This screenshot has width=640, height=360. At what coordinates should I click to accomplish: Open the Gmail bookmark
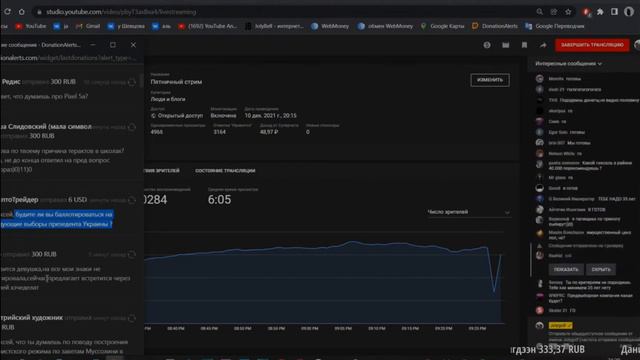pyautogui.click(x=88, y=26)
